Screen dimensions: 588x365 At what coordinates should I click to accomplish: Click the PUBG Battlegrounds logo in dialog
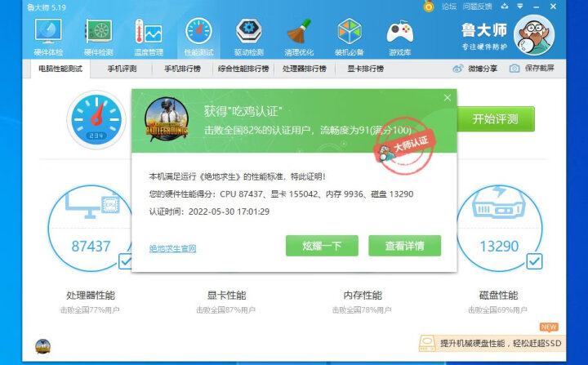(x=167, y=119)
